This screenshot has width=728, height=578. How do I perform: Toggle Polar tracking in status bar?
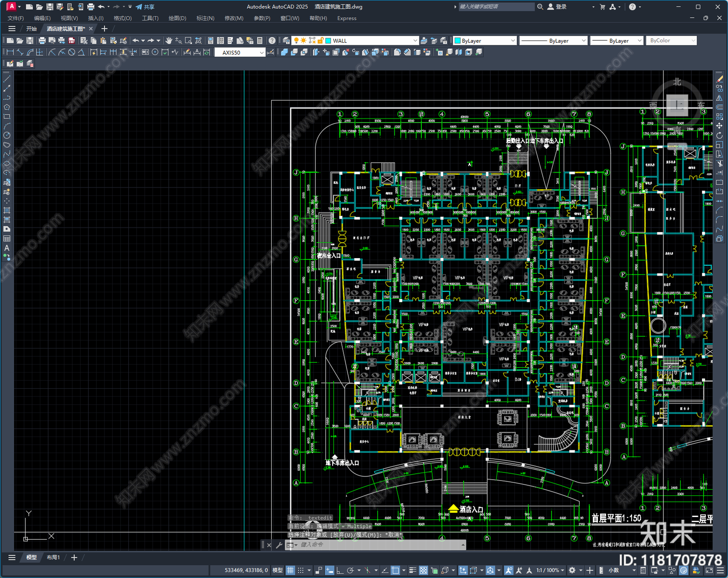point(350,570)
